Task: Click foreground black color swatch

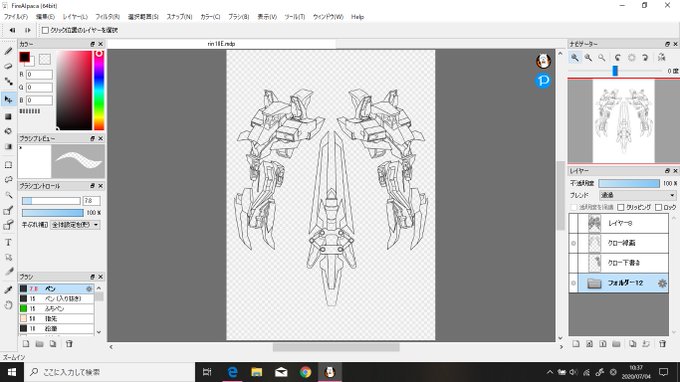Action: 24,57
